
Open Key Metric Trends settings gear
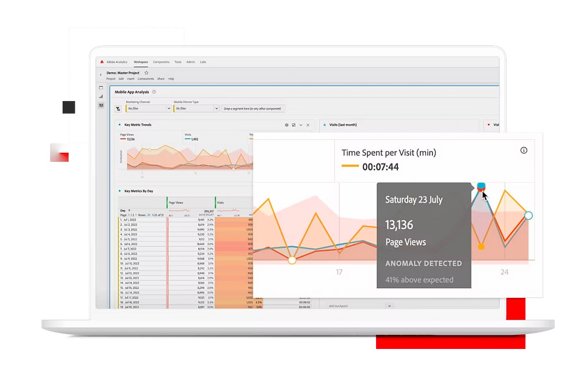point(287,125)
